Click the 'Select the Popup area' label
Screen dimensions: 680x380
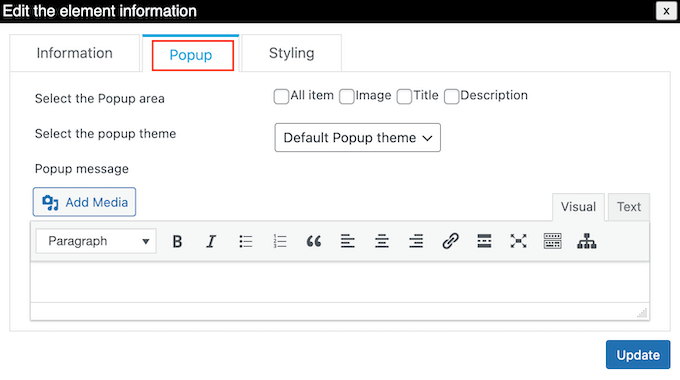100,99
